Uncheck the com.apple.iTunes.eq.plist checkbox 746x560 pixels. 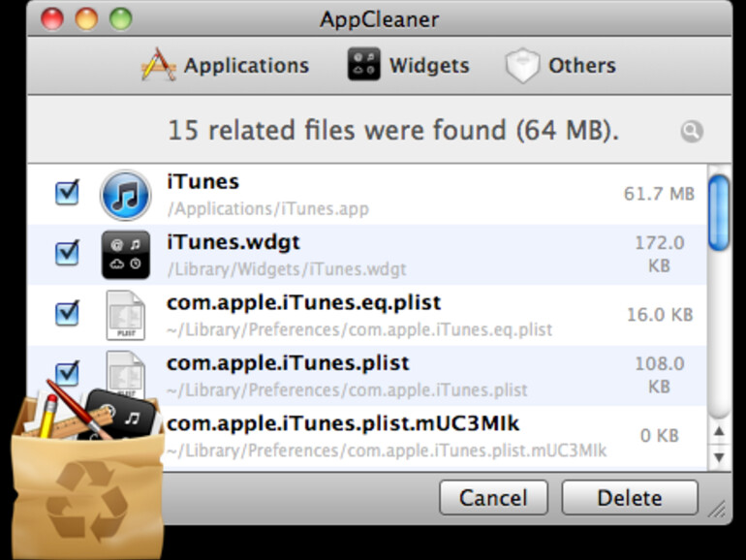(x=67, y=313)
